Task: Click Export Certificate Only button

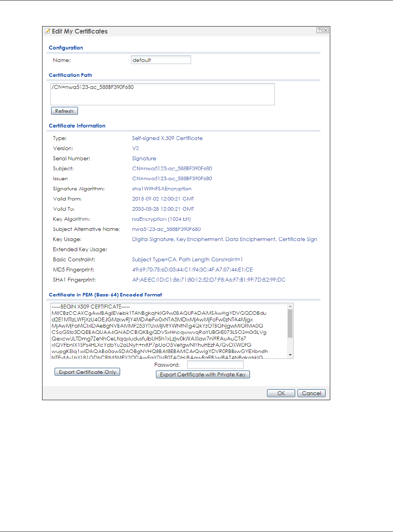Action: point(87,372)
